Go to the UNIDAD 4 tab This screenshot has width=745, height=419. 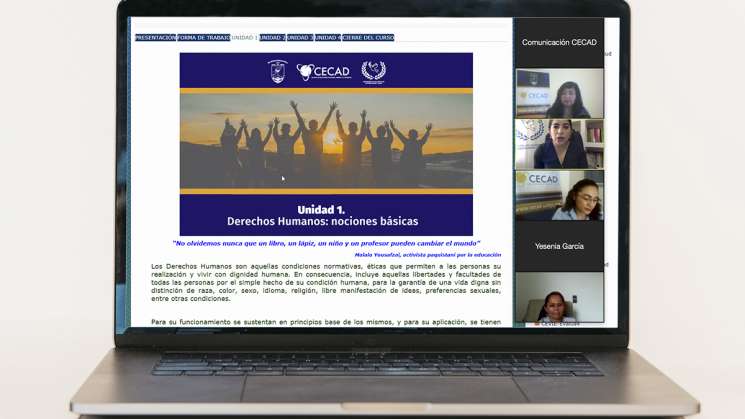click(x=327, y=38)
